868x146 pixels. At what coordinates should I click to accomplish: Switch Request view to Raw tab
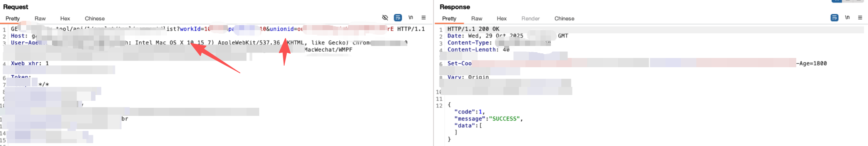point(40,19)
